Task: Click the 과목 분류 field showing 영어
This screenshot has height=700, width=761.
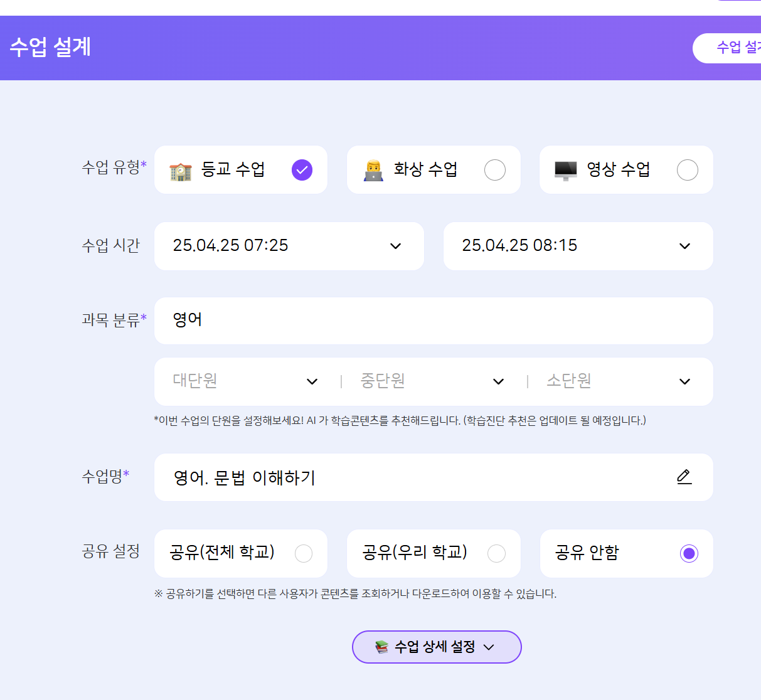Action: coord(433,321)
